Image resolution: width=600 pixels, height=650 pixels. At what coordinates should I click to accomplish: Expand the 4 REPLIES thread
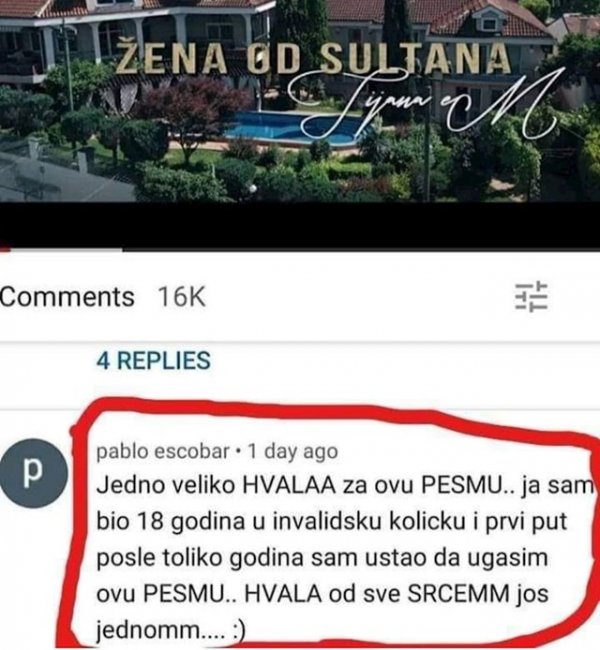click(153, 360)
